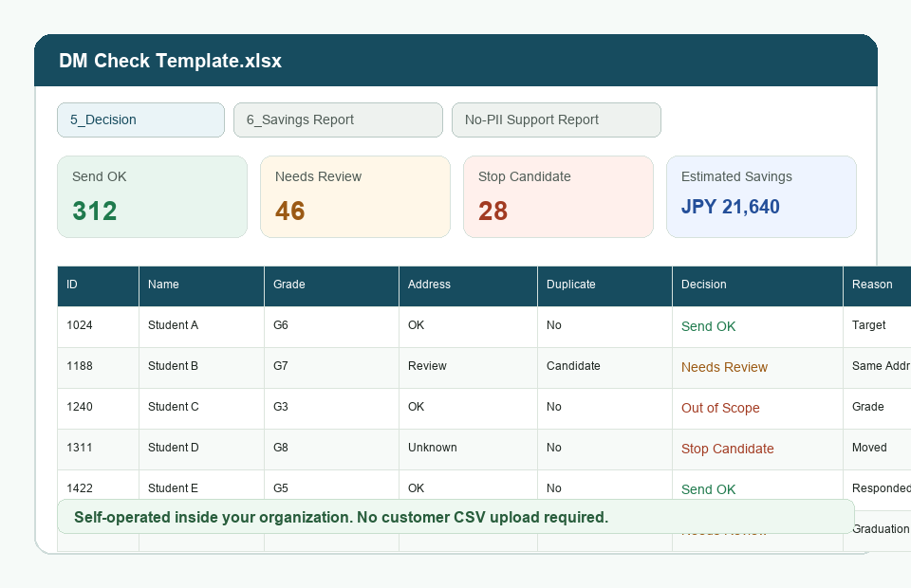Click Out of Scope decision for Student C
The image size is (911, 588).
click(x=720, y=408)
